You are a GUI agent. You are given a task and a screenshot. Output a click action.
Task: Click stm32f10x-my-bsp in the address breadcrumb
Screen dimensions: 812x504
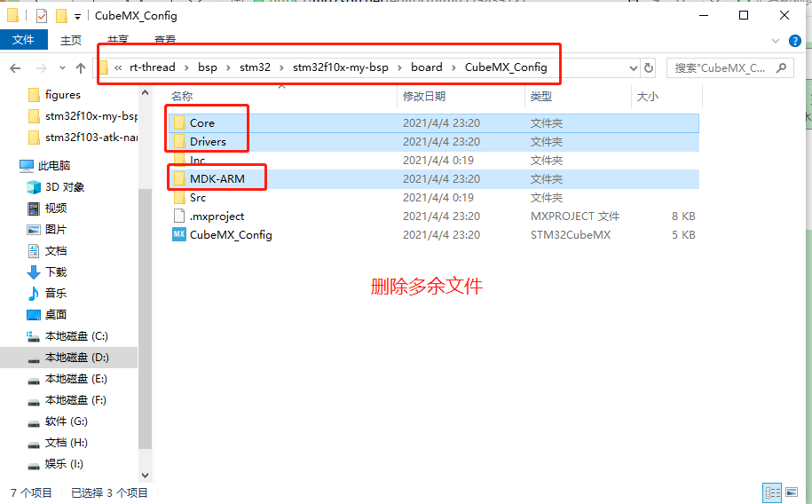point(341,67)
